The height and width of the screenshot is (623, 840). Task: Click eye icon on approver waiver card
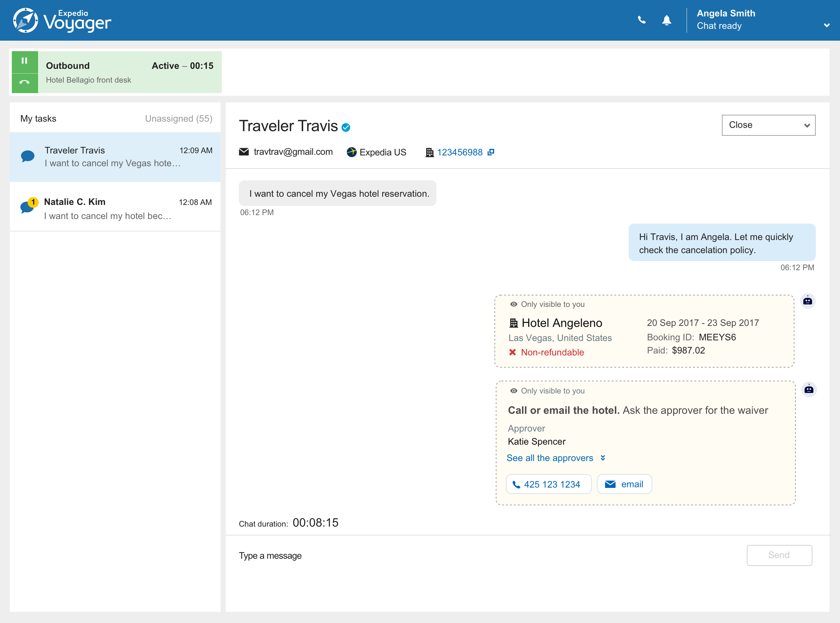point(513,391)
